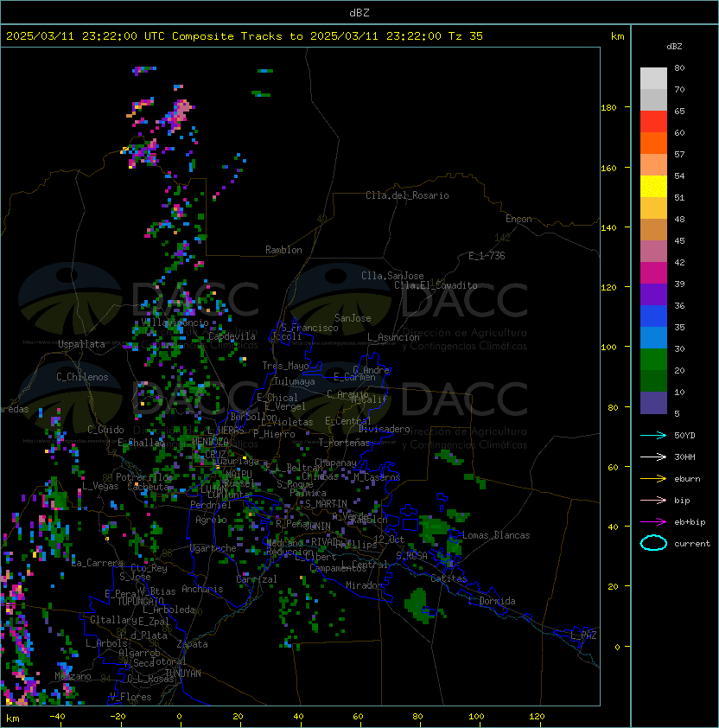Click the yellow eburn arrow icon
The height and width of the screenshot is (728, 719).
653,479
